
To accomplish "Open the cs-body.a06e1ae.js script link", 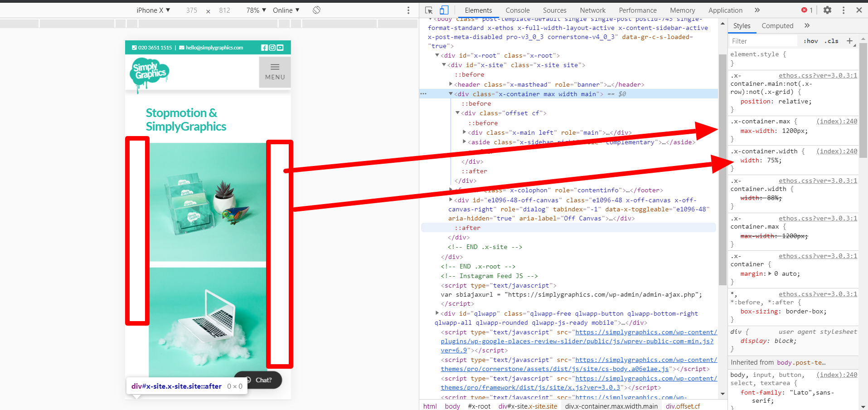I will [x=579, y=364].
